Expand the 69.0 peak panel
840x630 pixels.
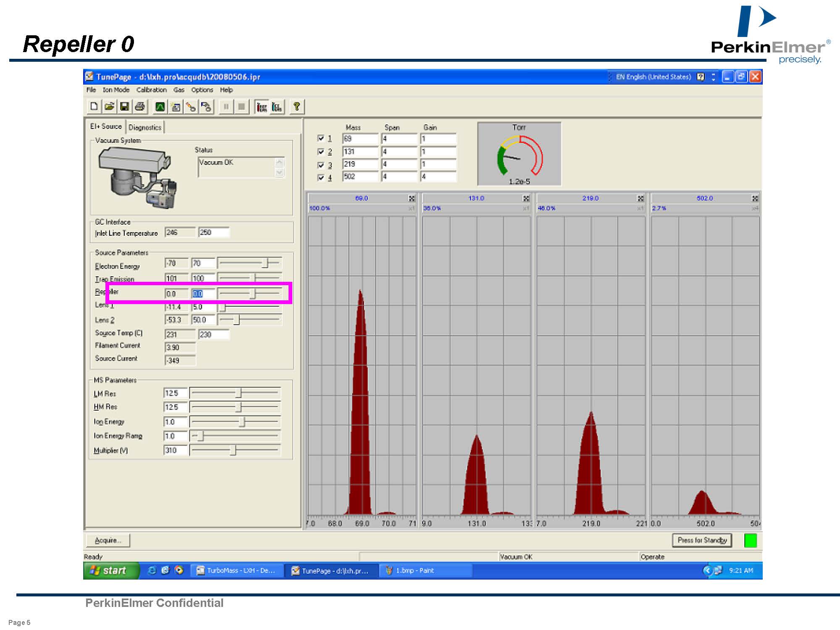click(x=412, y=198)
